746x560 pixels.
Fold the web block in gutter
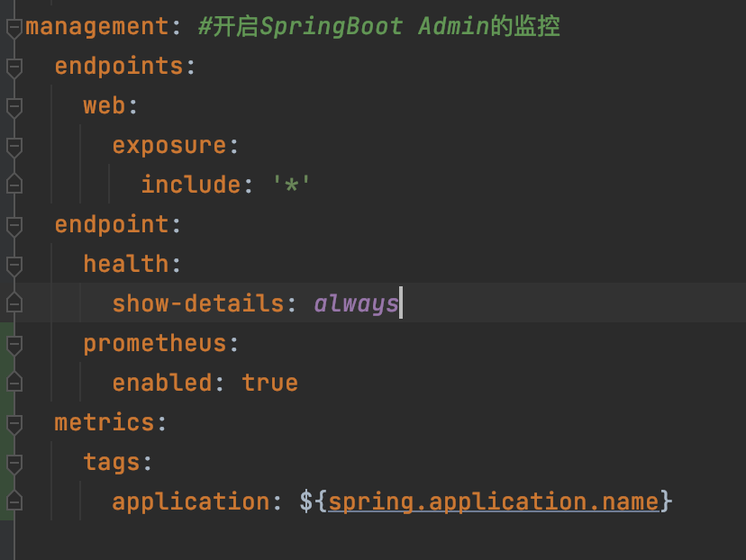click(14, 107)
